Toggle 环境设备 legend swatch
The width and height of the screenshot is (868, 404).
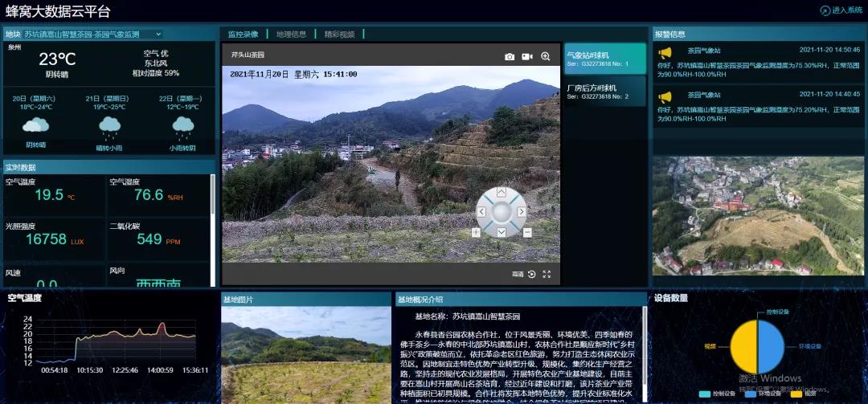click(x=750, y=394)
